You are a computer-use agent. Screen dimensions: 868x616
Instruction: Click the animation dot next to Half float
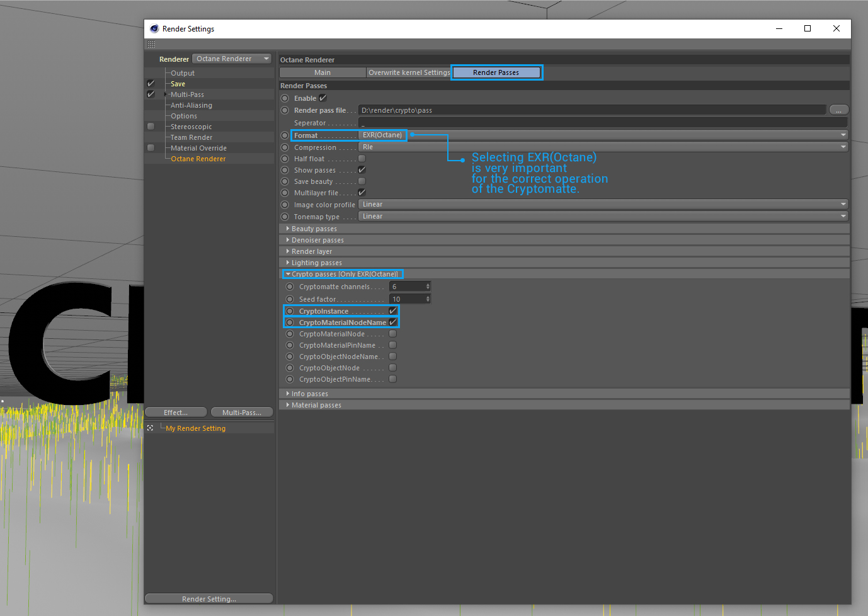(285, 159)
